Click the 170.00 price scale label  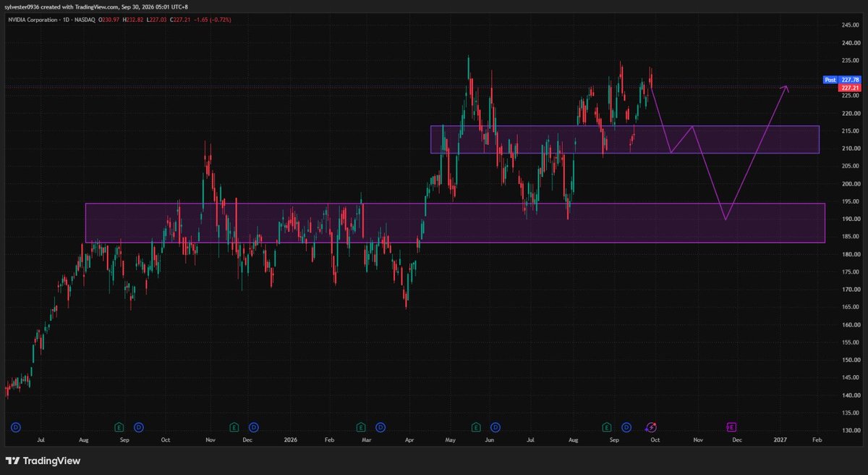click(850, 290)
